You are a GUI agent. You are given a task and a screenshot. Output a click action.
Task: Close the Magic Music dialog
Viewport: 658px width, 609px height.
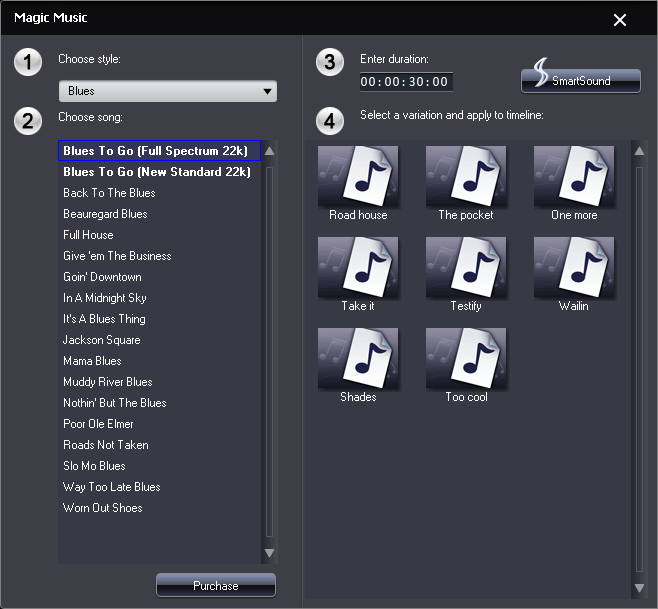[620, 20]
